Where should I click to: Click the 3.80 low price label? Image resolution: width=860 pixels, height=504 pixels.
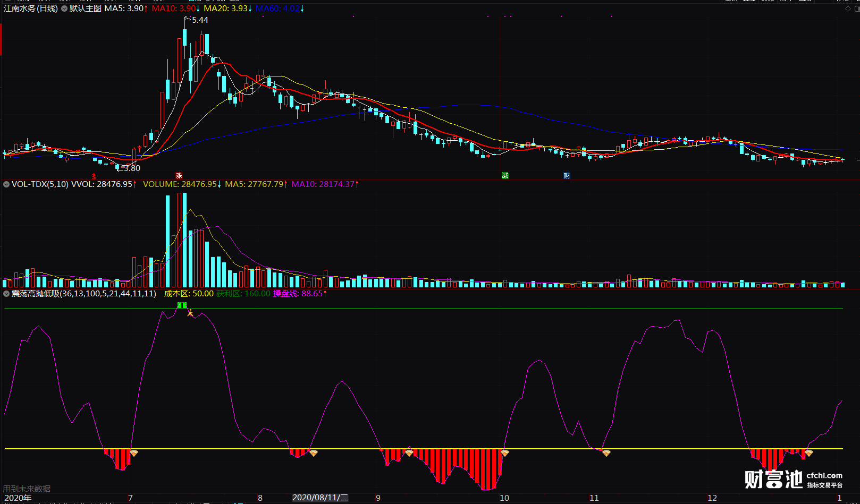point(132,168)
